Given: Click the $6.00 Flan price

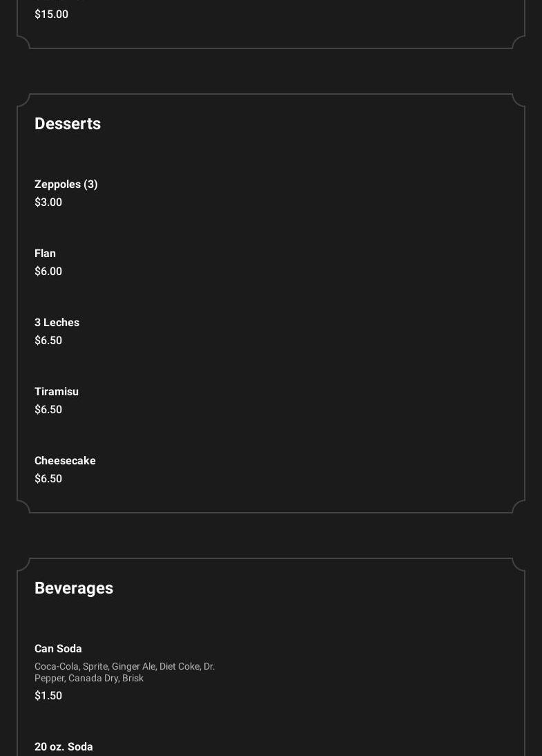Looking at the screenshot, I should (x=48, y=272).
